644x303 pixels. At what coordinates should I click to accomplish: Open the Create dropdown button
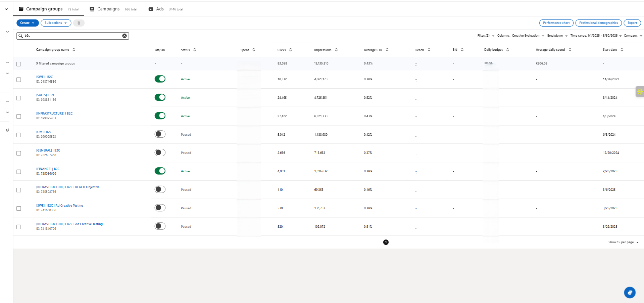tap(28, 23)
